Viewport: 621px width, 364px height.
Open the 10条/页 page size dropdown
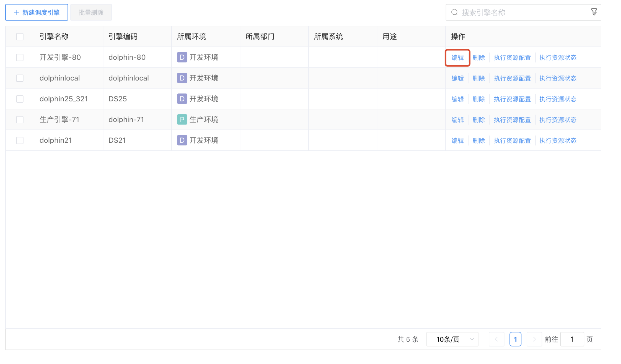(452, 339)
